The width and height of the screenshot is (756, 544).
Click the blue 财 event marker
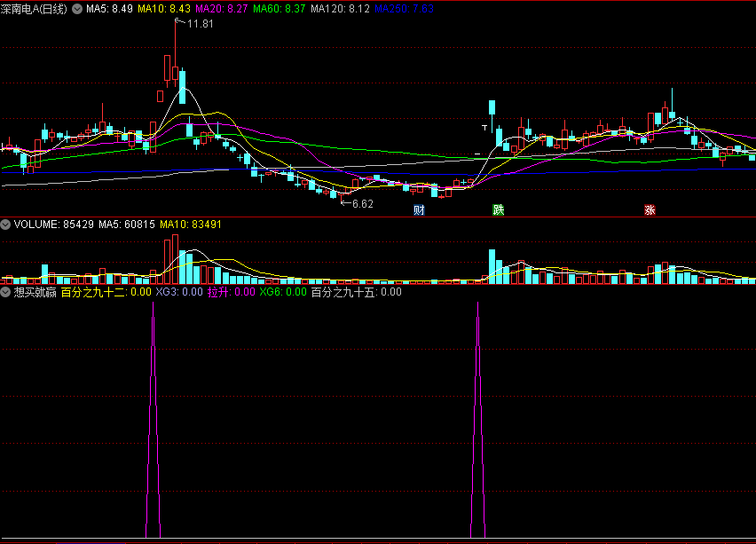(x=419, y=209)
